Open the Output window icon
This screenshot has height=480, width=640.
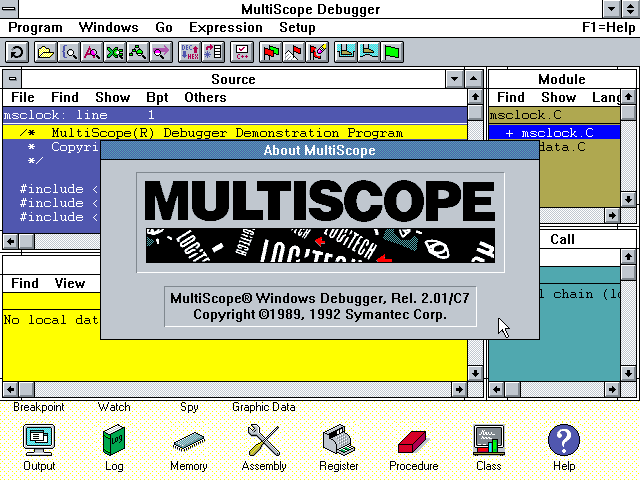(39, 440)
